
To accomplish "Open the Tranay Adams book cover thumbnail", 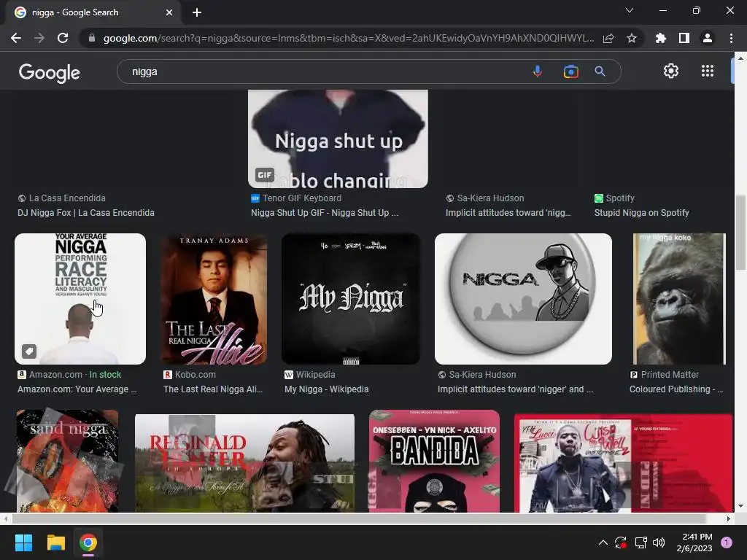I will point(214,298).
